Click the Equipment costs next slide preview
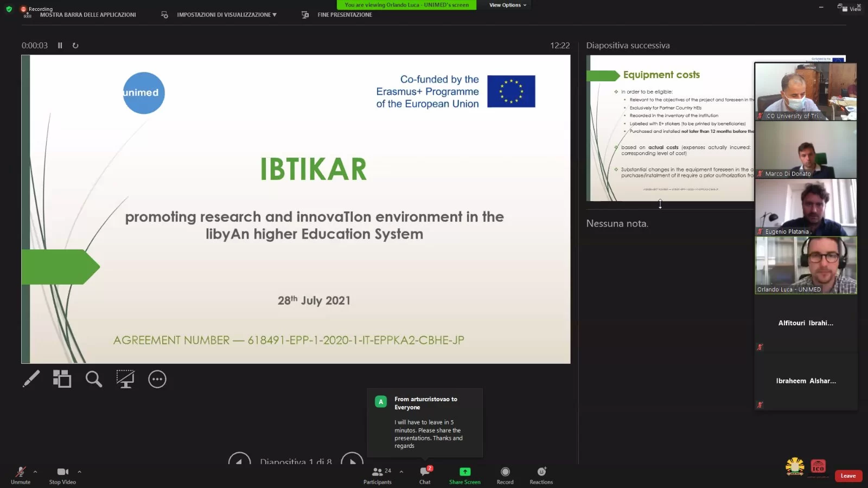This screenshot has width=868, height=488. [x=670, y=129]
